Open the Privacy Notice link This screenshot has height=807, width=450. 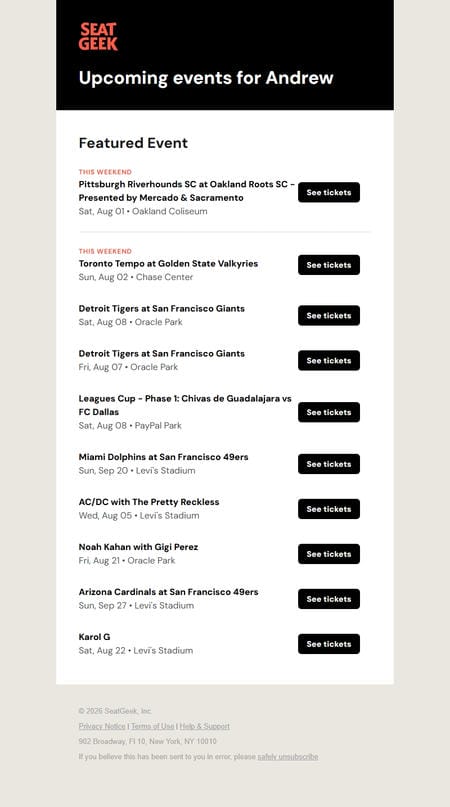pyautogui.click(x=102, y=726)
